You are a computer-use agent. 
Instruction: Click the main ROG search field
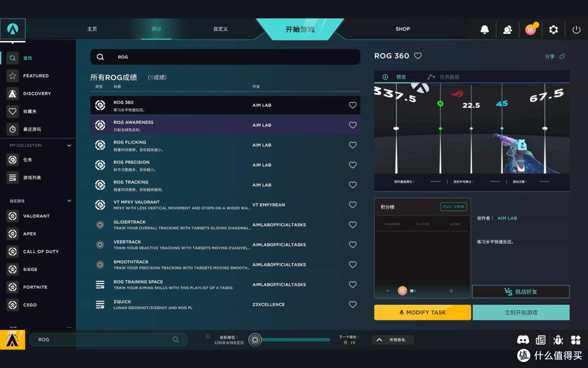click(225, 57)
